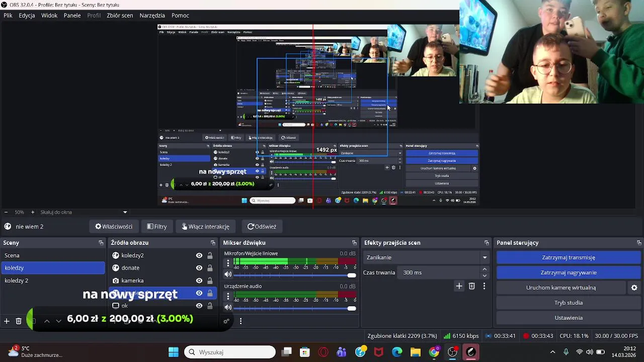Viewport: 644px width, 362px height.
Task: Pop out the Sceny dock panel
Action: pyautogui.click(x=101, y=243)
